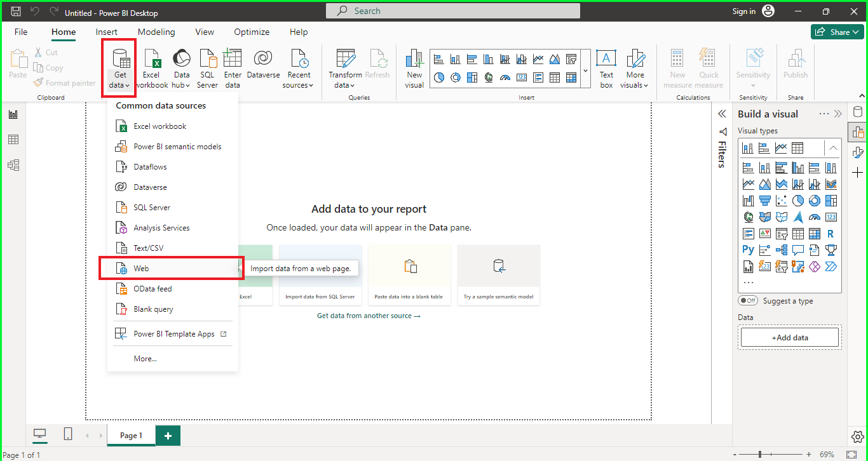The height and width of the screenshot is (461, 868).
Task: Switch to the mobile layout view
Action: click(x=68, y=434)
